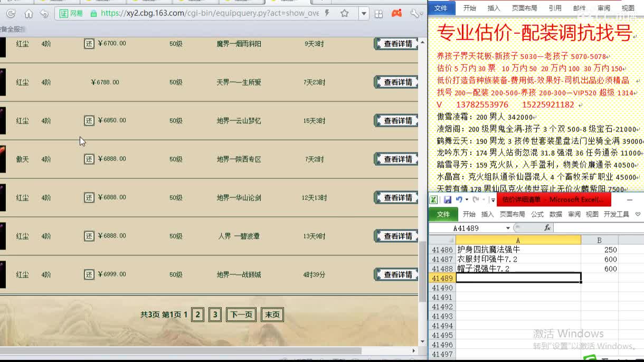Open Word 文件 tab
The image size is (644, 362).
click(x=441, y=8)
